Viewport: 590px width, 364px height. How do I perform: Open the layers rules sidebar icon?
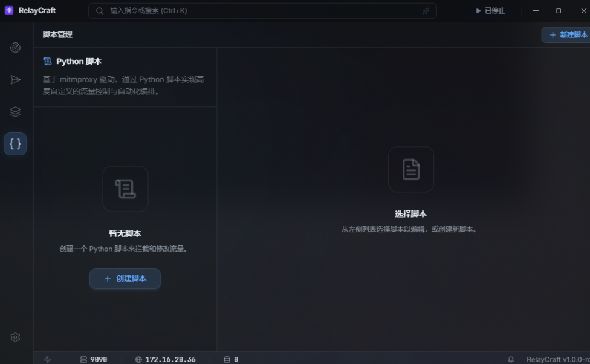pyautogui.click(x=15, y=112)
